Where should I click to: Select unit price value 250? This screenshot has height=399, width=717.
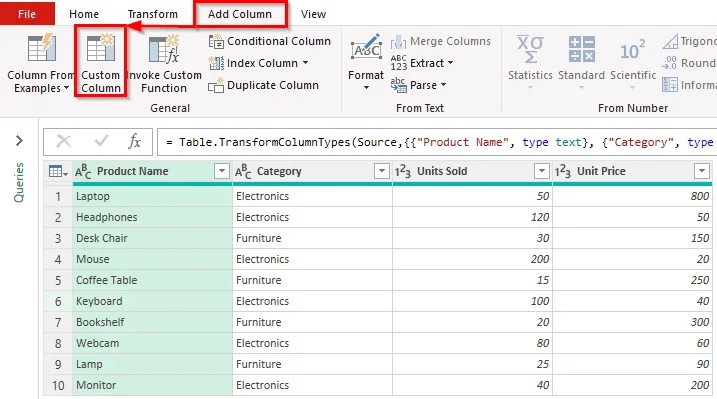tap(632, 281)
